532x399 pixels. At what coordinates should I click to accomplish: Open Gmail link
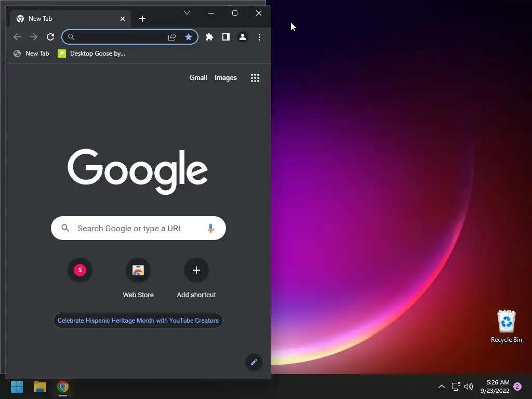198,78
